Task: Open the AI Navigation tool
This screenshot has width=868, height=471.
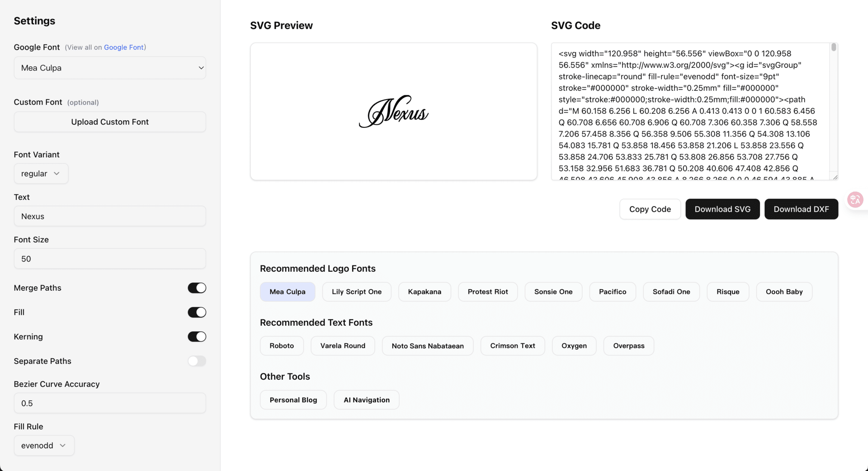Action: pyautogui.click(x=366, y=400)
